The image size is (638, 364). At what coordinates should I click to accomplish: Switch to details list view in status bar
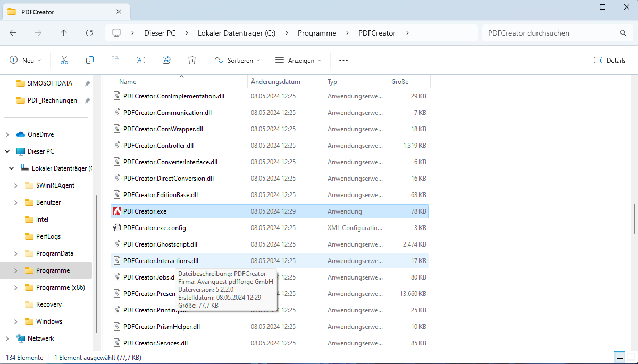click(619, 358)
